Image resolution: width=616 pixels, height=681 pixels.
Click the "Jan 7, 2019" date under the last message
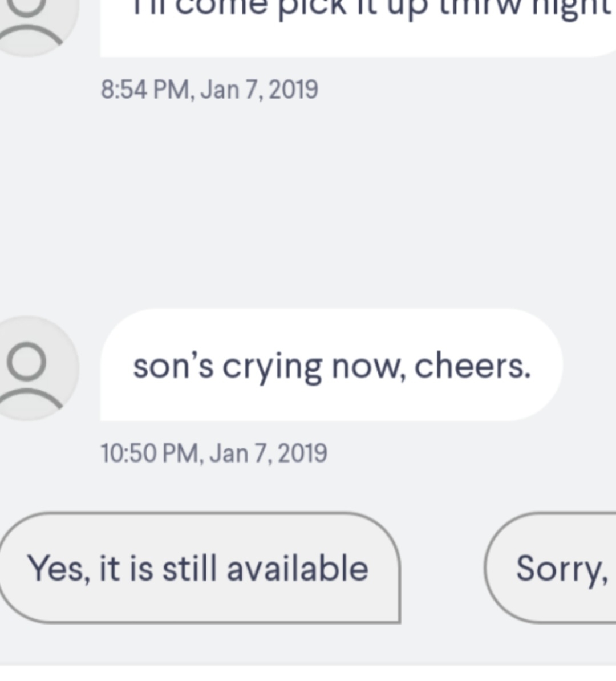pos(268,453)
